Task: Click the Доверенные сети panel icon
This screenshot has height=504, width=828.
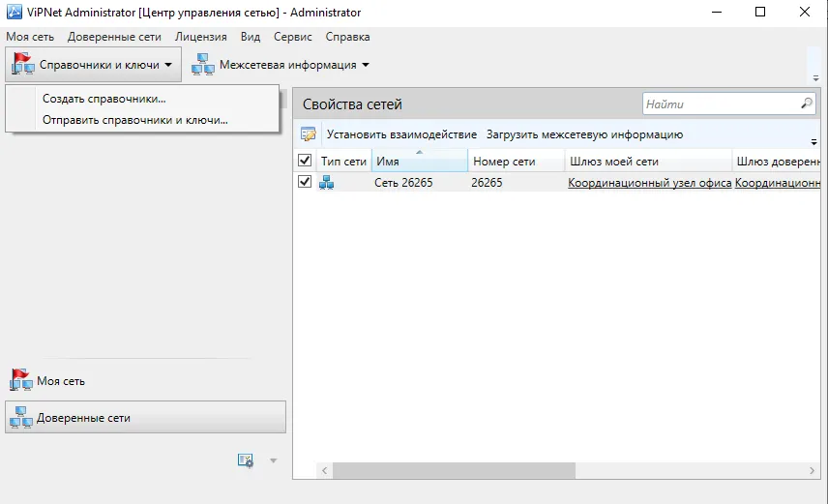Action: point(21,417)
